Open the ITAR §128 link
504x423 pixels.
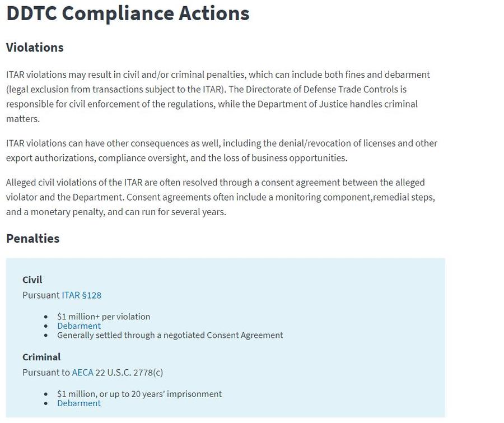[81, 295]
